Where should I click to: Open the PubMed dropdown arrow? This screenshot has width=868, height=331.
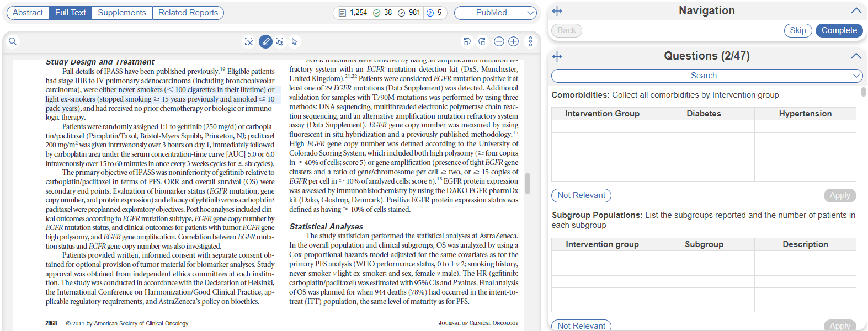point(530,13)
